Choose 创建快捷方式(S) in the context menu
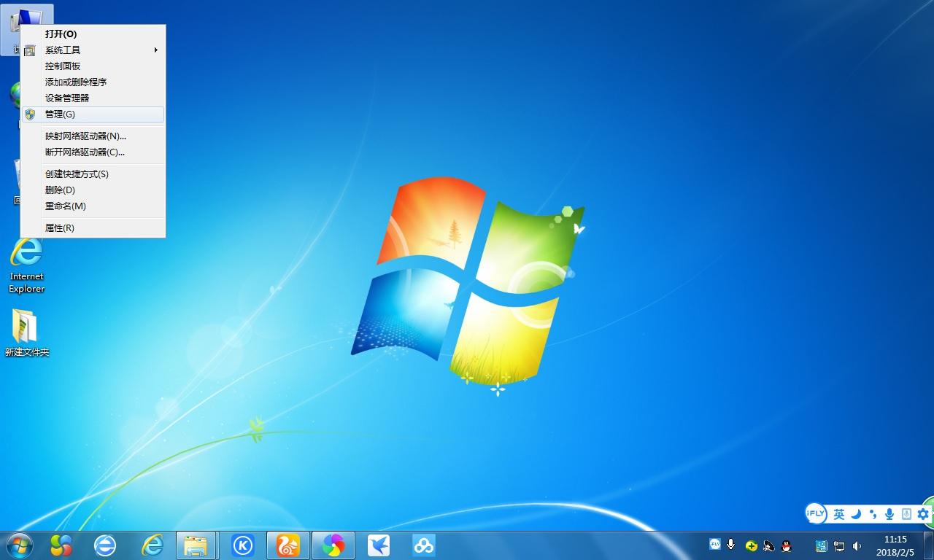934x560 pixels. (x=93, y=174)
